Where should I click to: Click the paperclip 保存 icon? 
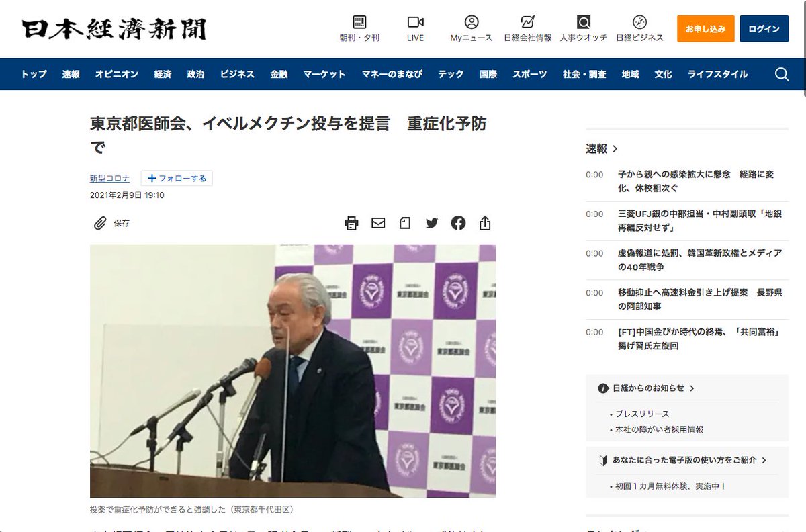pyautogui.click(x=100, y=223)
